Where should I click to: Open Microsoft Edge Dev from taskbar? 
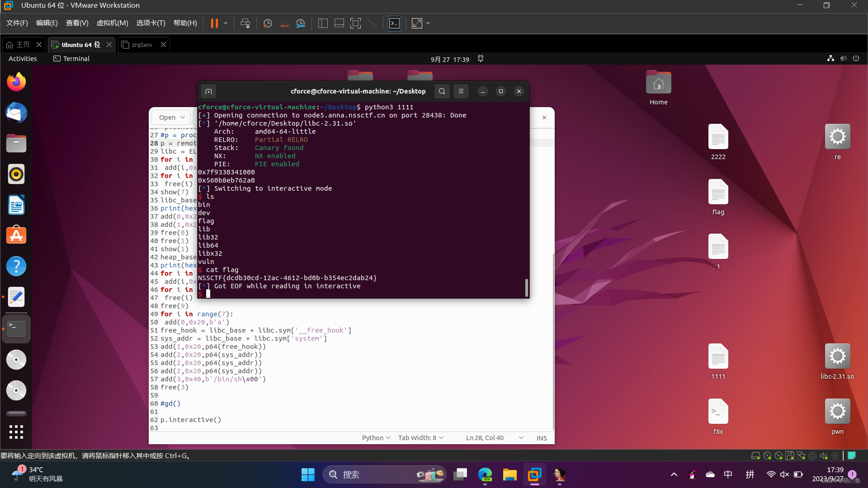(485, 474)
